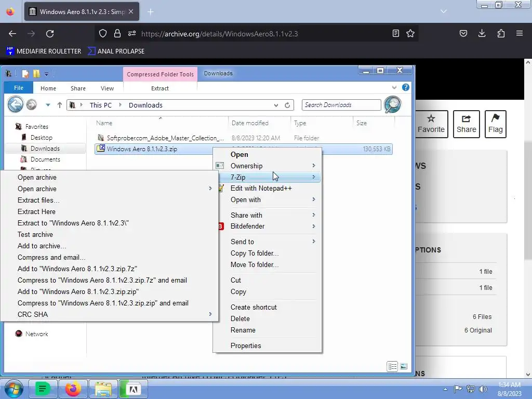Expand Ownership submenu
Image resolution: width=532 pixels, height=399 pixels.
[x=267, y=166]
